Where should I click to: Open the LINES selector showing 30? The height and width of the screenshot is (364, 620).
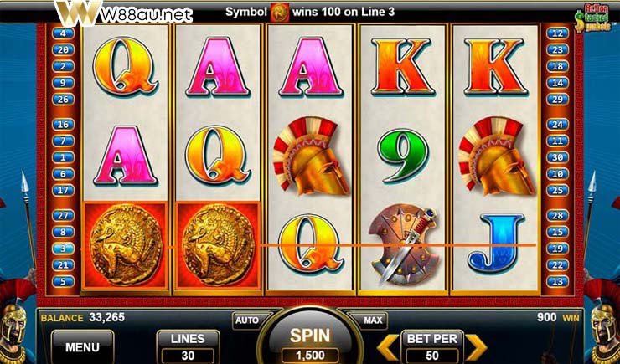click(188, 347)
